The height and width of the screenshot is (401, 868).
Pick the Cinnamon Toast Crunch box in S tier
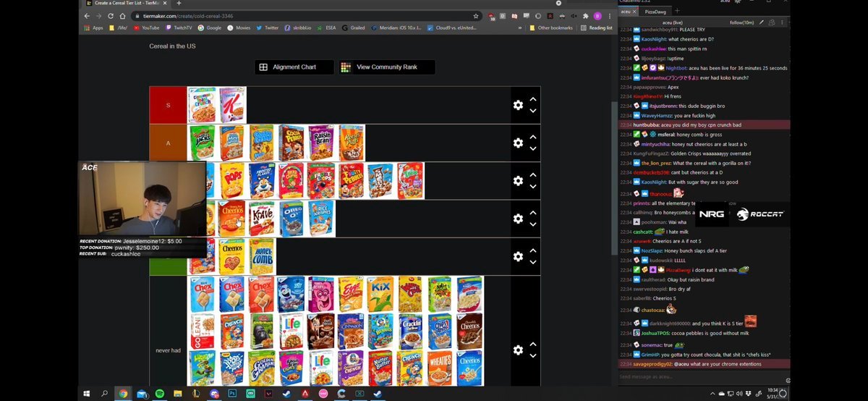tap(203, 105)
